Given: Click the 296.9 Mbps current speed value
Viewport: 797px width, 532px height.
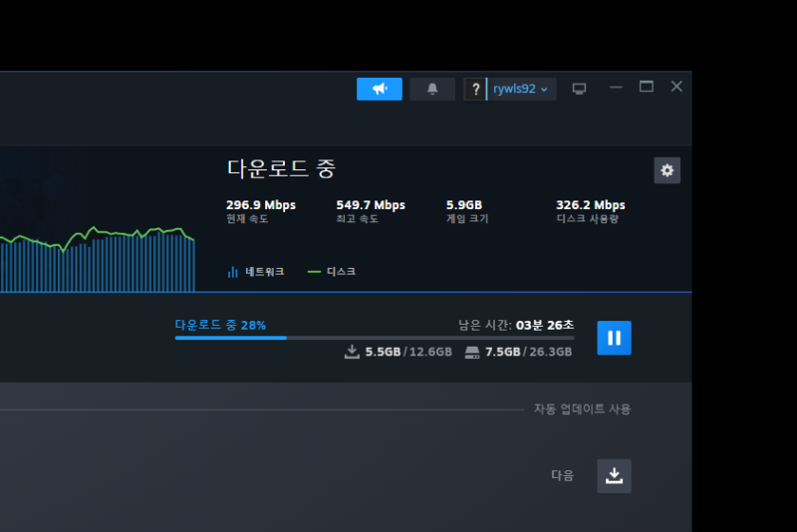Looking at the screenshot, I should tap(261, 205).
